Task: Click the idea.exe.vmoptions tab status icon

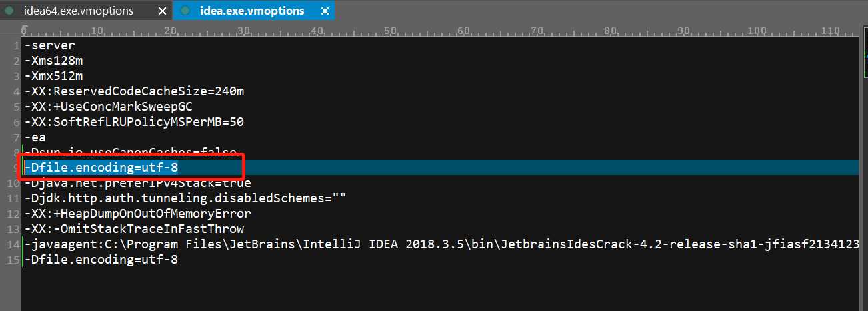Action: coord(185,11)
